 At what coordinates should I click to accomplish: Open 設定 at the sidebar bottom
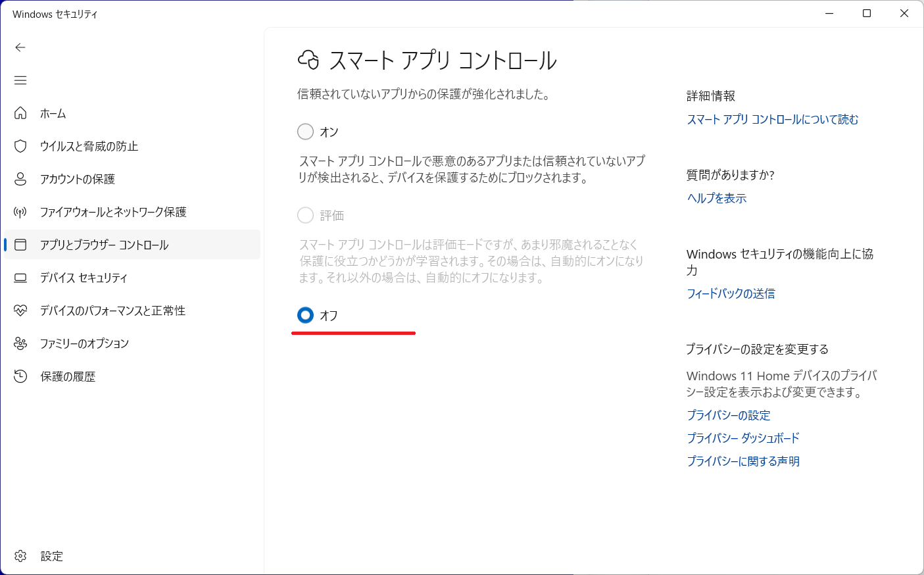132,556
